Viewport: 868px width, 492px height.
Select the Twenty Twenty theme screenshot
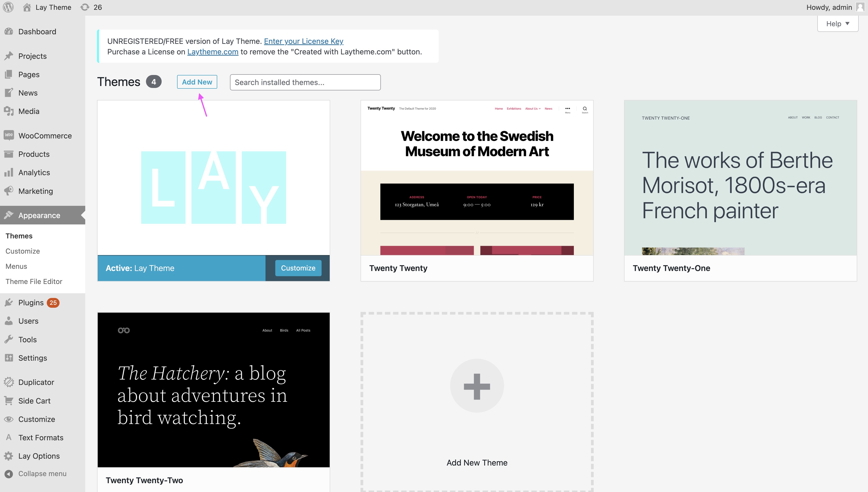click(477, 178)
